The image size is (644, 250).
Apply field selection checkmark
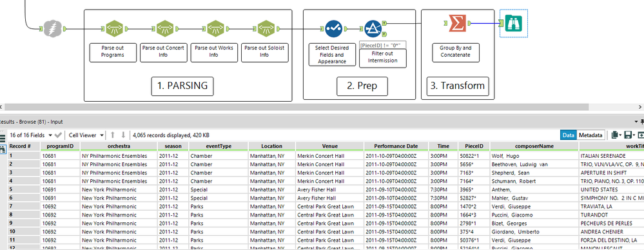pos(58,135)
